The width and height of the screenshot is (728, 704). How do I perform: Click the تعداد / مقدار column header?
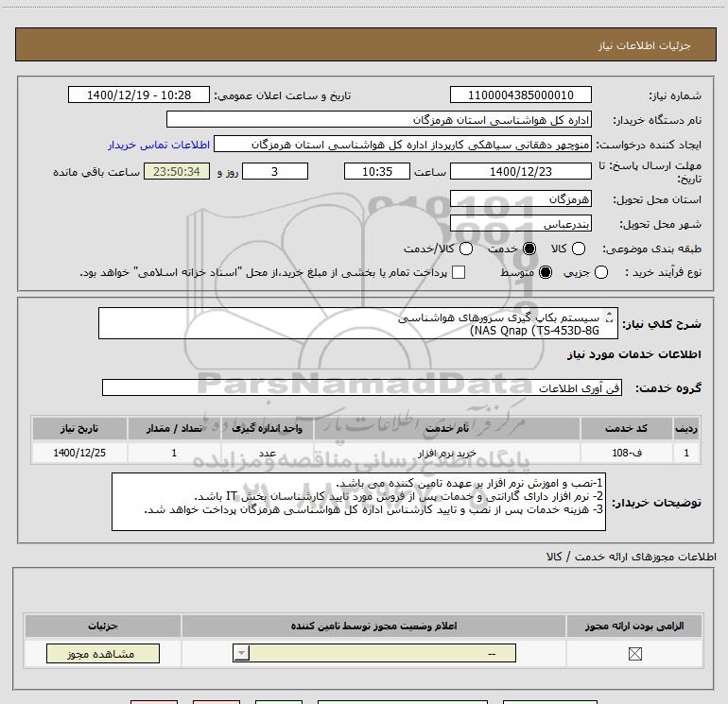point(174,428)
